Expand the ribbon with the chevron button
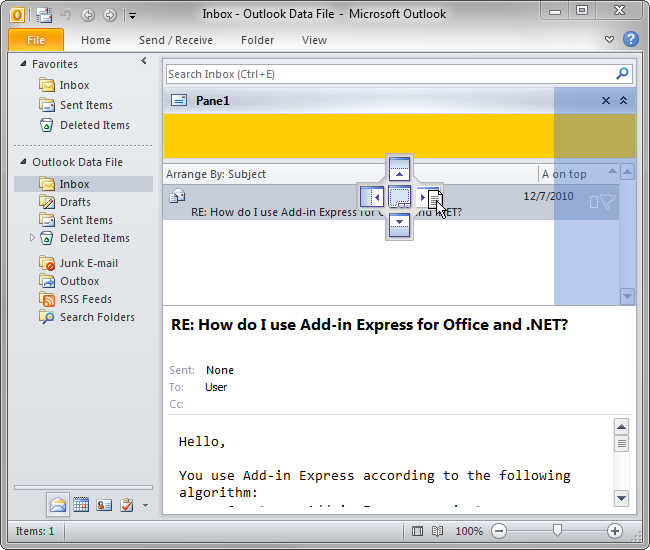This screenshot has width=650, height=550. tap(609, 40)
